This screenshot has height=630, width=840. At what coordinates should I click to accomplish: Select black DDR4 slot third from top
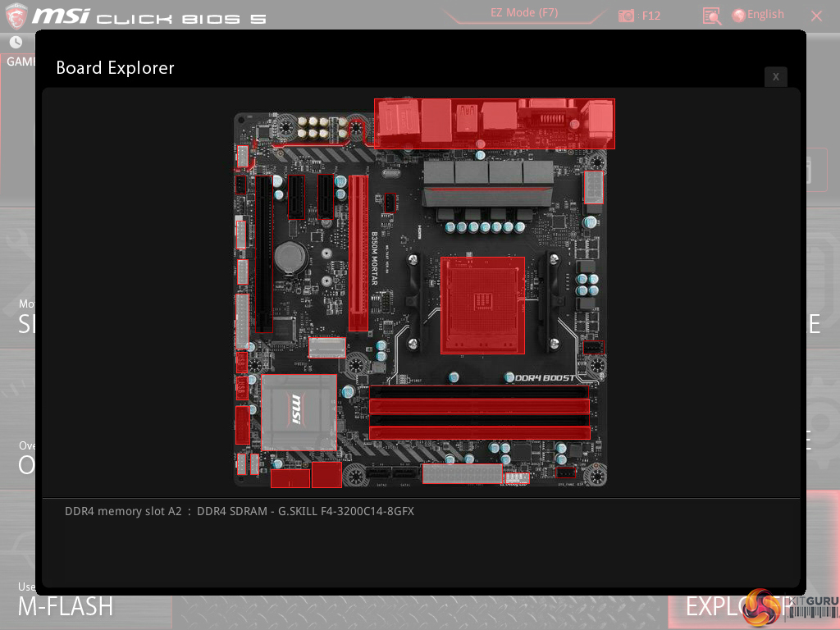click(x=479, y=420)
